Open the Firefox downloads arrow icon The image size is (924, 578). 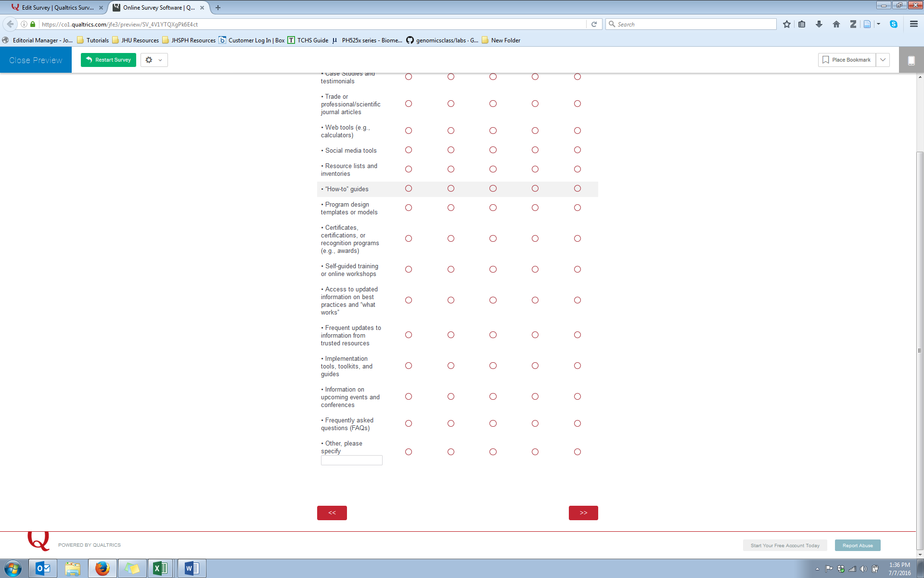pos(819,24)
